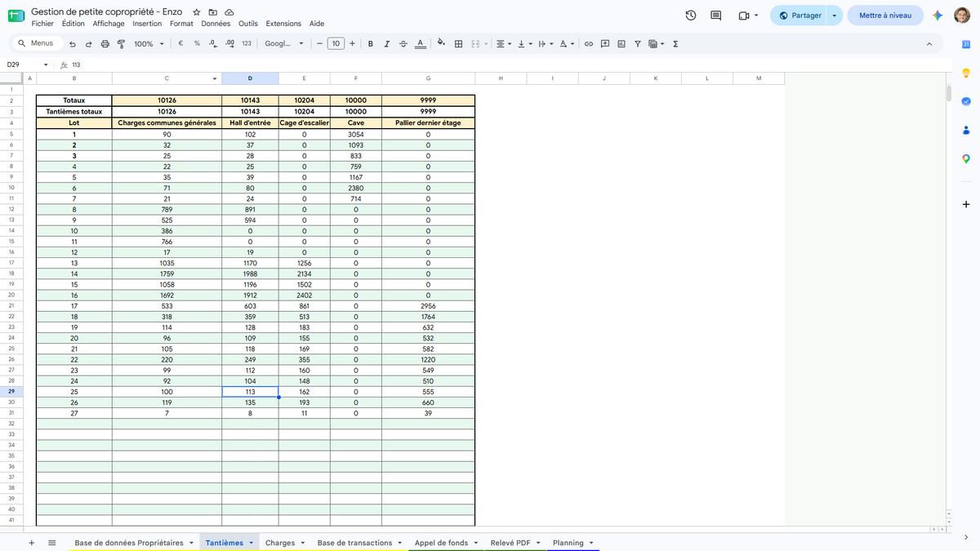
Task: Star the document title
Action: [197, 12]
